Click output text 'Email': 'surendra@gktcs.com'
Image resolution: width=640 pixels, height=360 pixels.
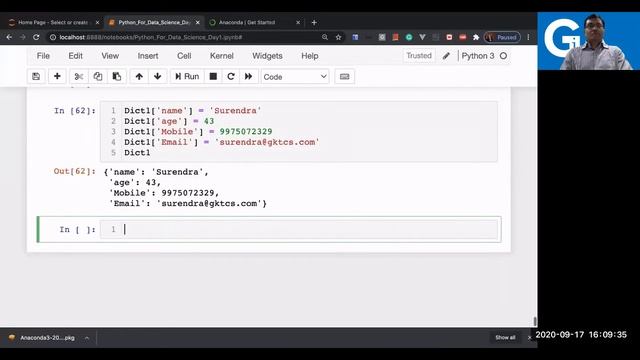pyautogui.click(x=188, y=203)
